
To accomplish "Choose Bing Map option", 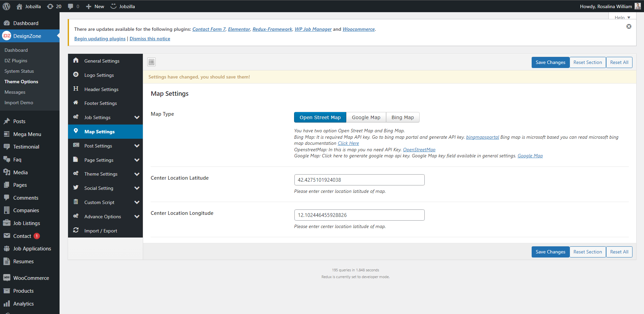I will coord(402,117).
